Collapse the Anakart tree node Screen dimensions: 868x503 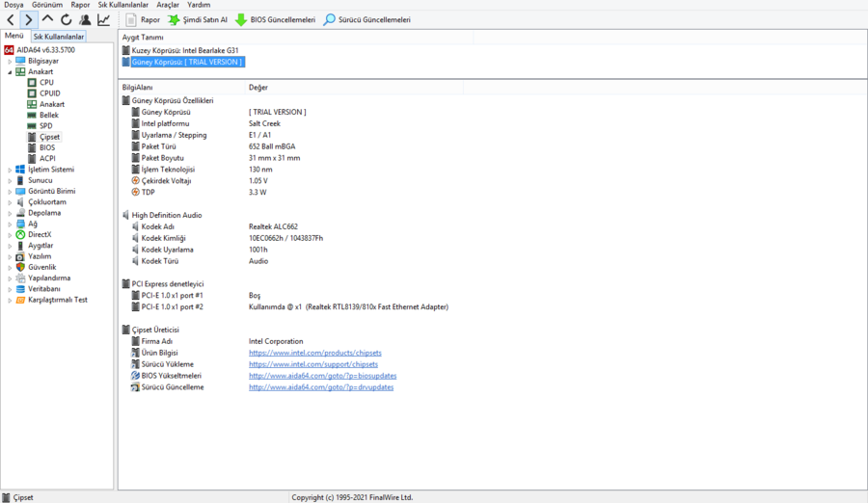click(x=10, y=72)
